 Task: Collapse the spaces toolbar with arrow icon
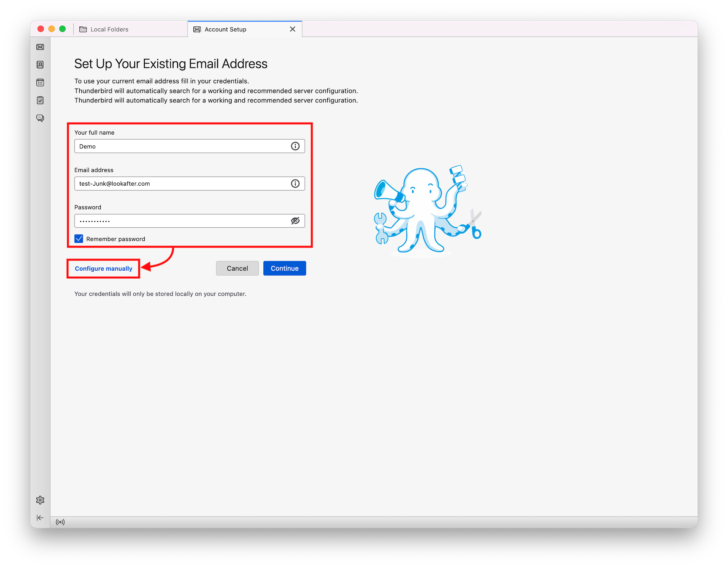click(x=40, y=518)
